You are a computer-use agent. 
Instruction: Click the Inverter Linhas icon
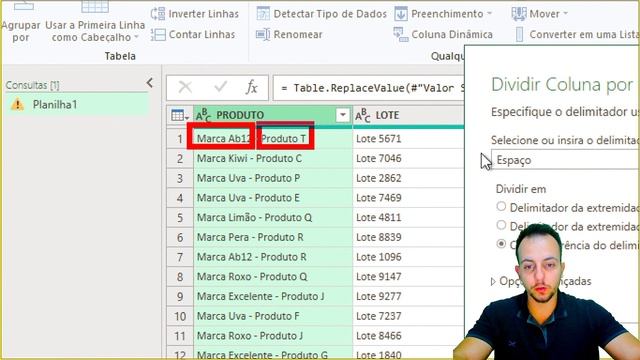click(x=158, y=14)
